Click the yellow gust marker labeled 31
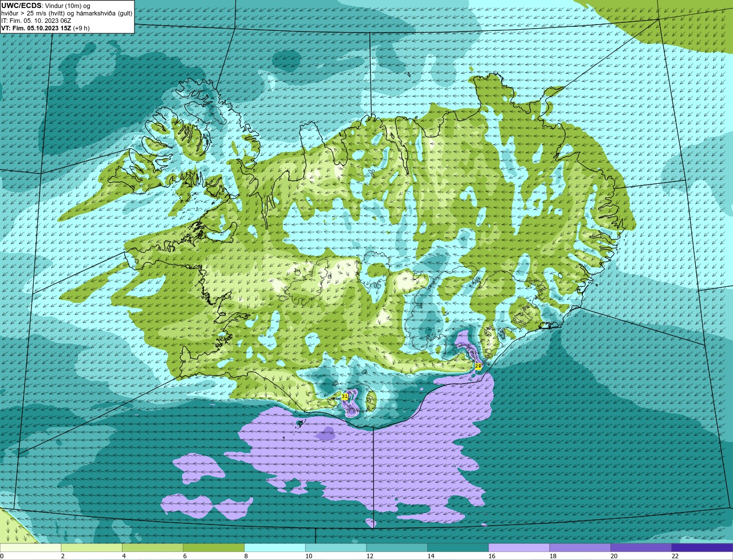The width and height of the screenshot is (733, 560). coord(345,396)
